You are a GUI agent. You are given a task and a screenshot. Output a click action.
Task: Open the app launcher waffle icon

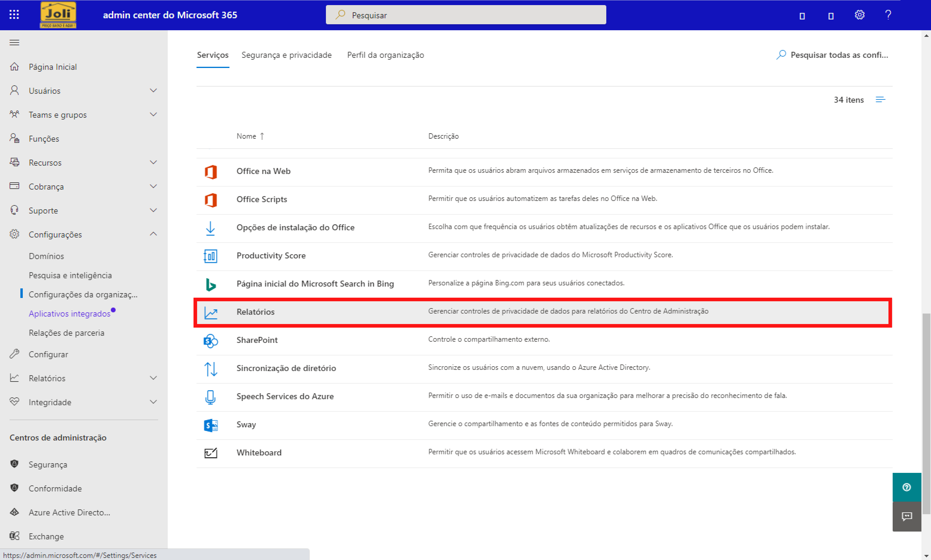click(14, 15)
